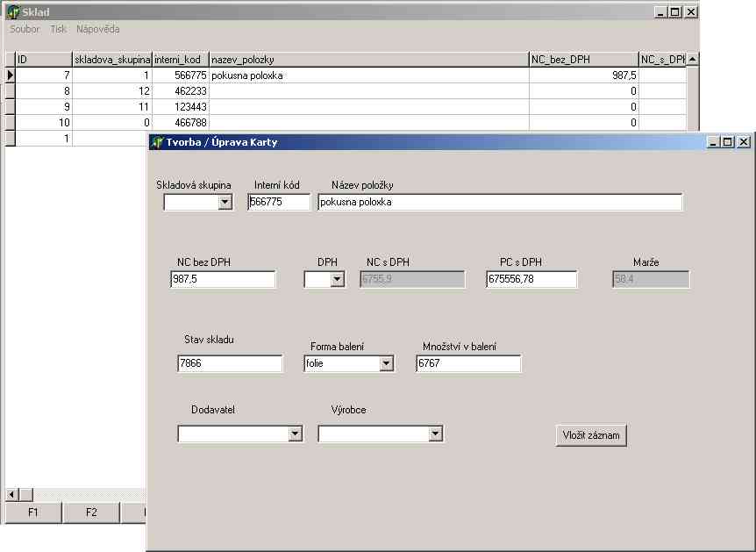Open the Výrobce dropdown list
The width and height of the screenshot is (756, 552).
pos(436,434)
